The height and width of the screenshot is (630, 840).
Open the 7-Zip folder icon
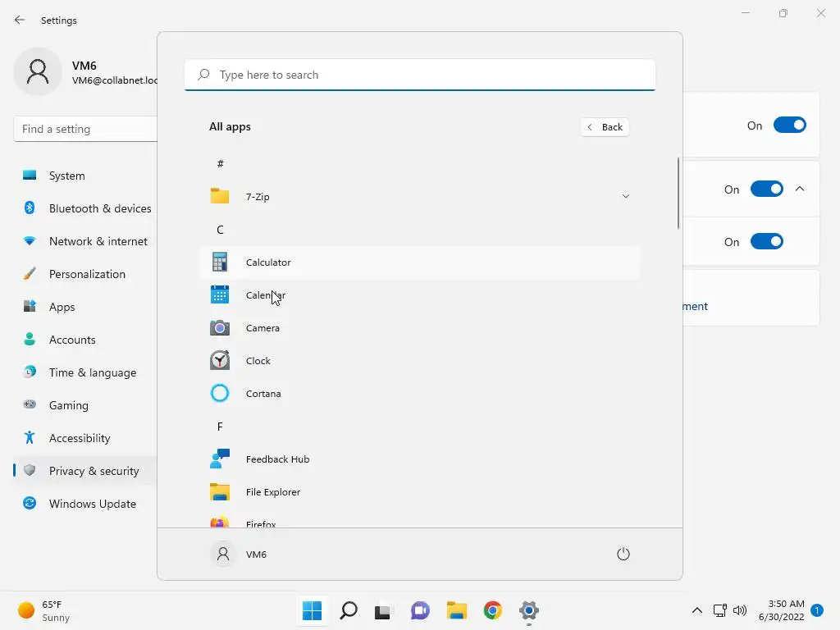[x=220, y=196]
